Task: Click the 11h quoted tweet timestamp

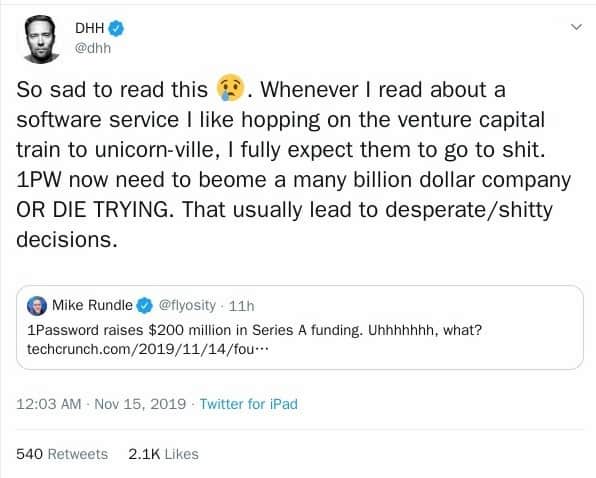Action: [241, 306]
